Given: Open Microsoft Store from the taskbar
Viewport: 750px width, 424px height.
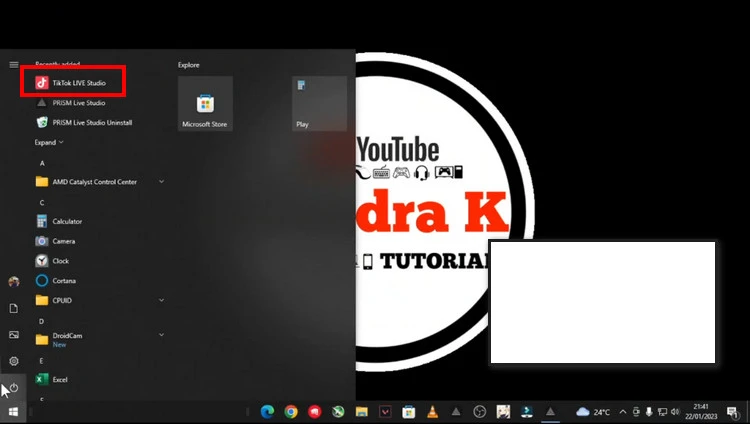Looking at the screenshot, I should [x=408, y=412].
